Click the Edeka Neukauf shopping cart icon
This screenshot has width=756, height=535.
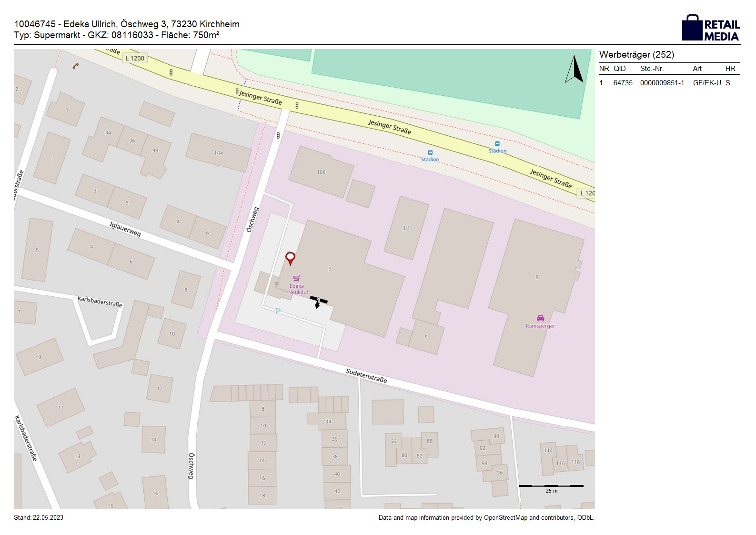pyautogui.click(x=296, y=278)
